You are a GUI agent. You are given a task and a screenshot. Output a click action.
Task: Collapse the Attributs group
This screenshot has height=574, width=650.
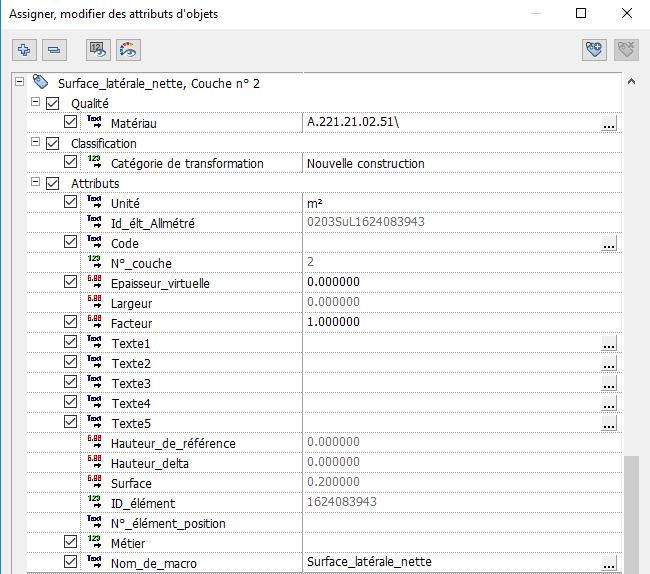point(36,182)
